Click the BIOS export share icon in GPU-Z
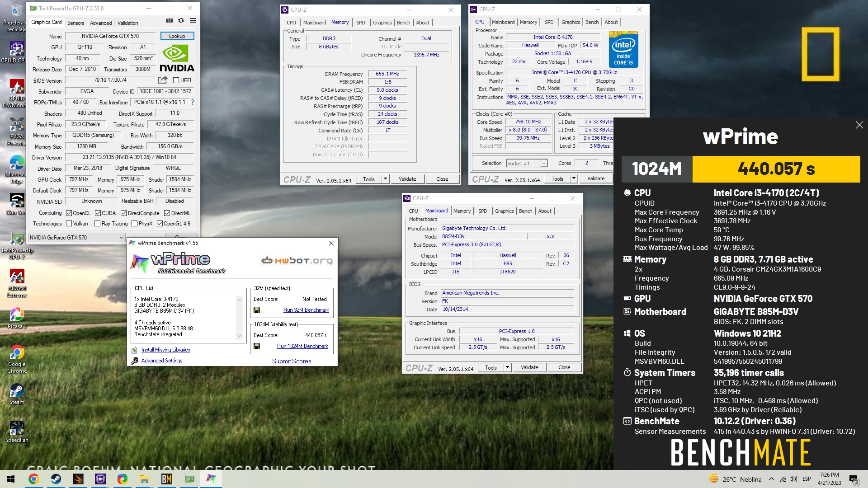This screenshot has height=488, width=868. pyautogui.click(x=163, y=80)
